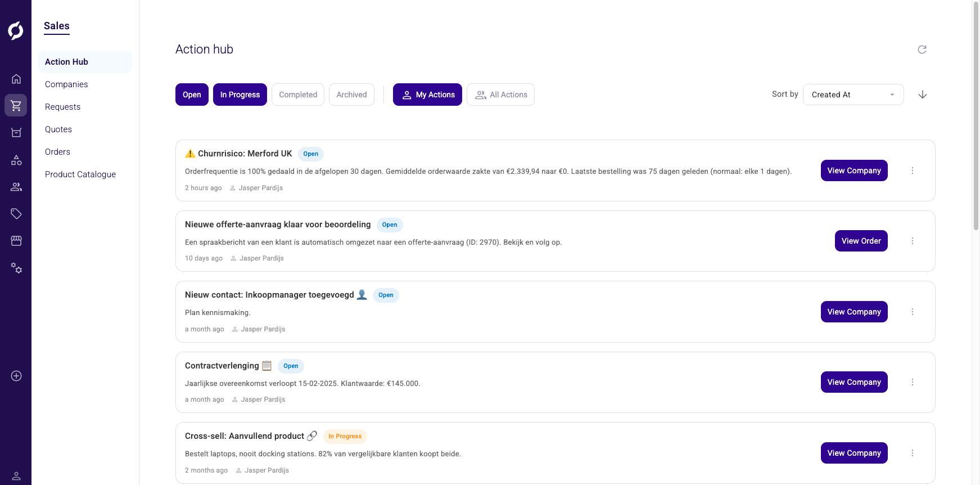Open the Created At sort dropdown
The width and height of the screenshot is (980, 485).
(853, 95)
